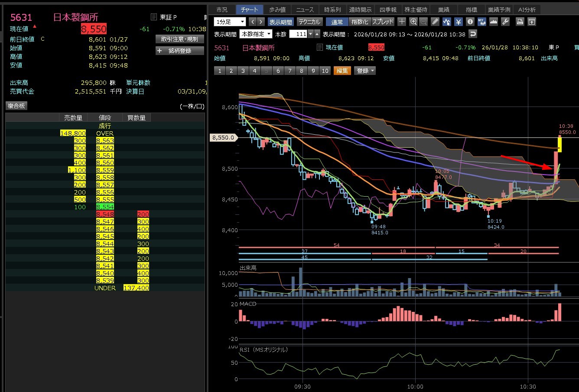Open chart settings with the wrench icon
Image resolution: width=579 pixels, height=392 pixels.
(x=505, y=22)
